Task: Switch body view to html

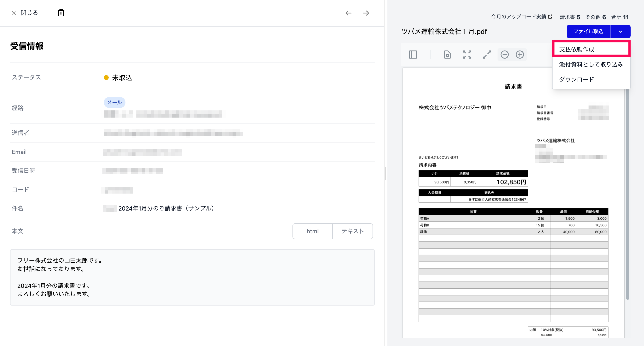Action: coord(313,231)
